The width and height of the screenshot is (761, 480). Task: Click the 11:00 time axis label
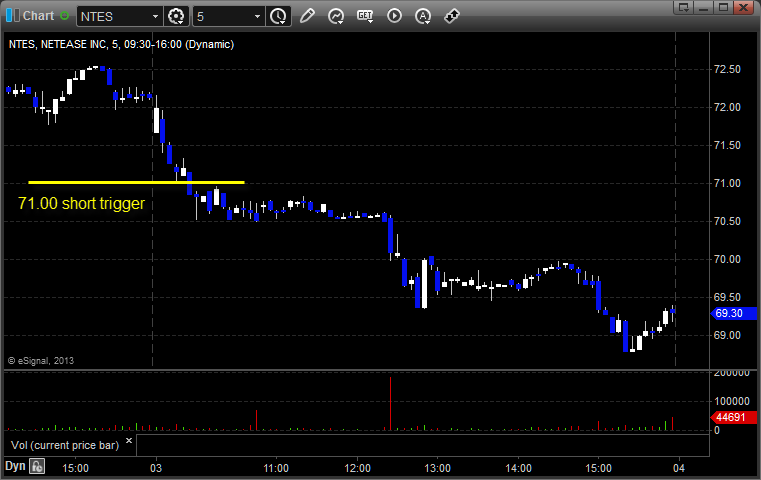tap(276, 468)
